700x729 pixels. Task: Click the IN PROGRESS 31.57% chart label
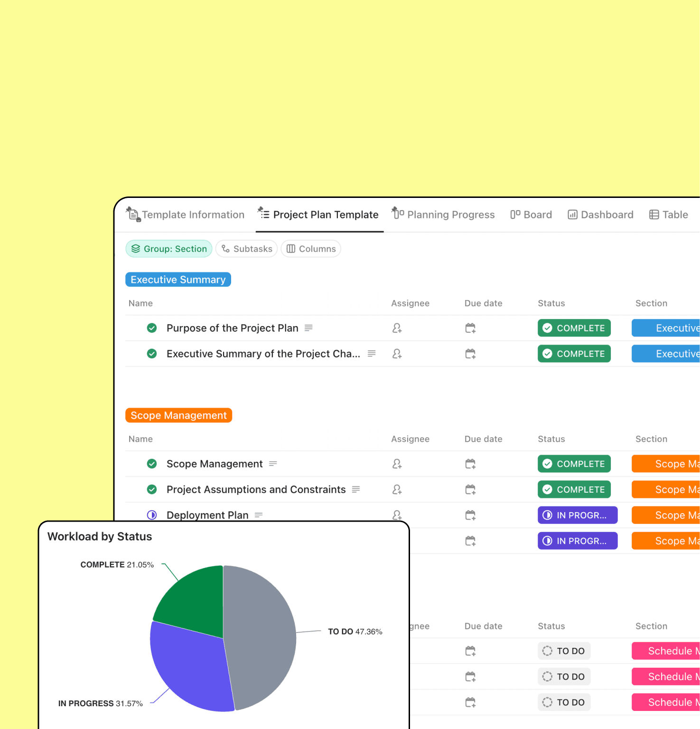click(101, 703)
